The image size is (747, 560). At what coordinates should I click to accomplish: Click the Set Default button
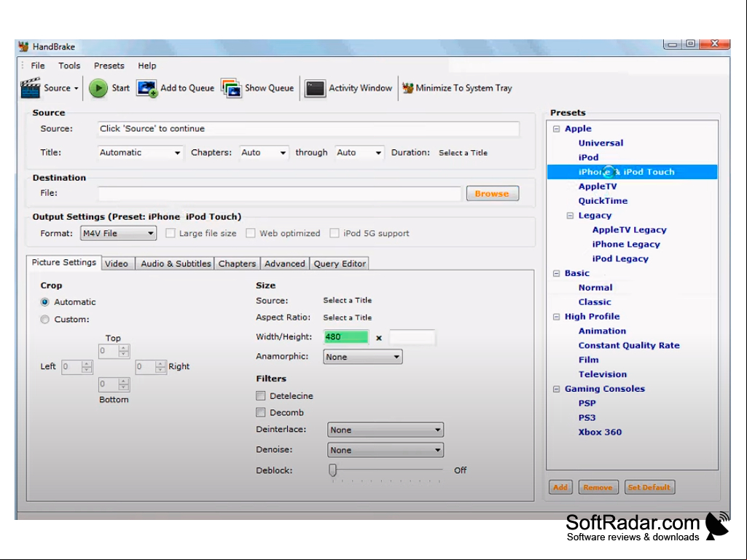coord(649,487)
